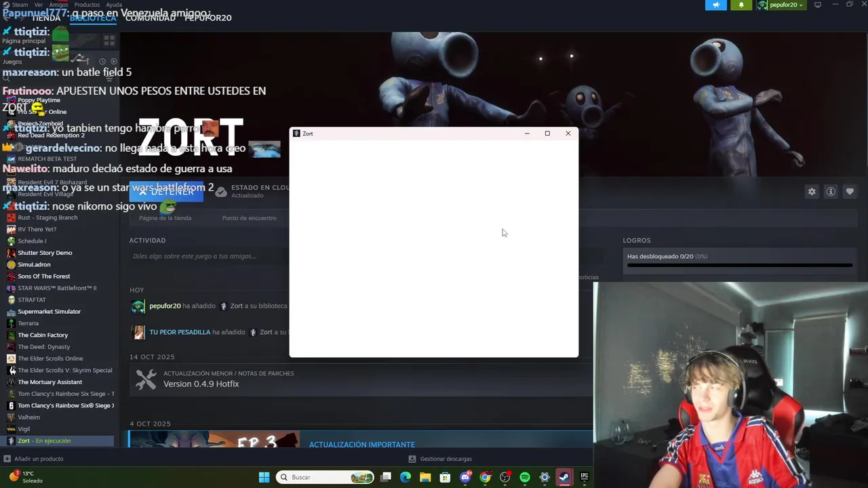This screenshot has height=488, width=868.
Task: Click the Steam icon in the taskbar
Action: (564, 477)
